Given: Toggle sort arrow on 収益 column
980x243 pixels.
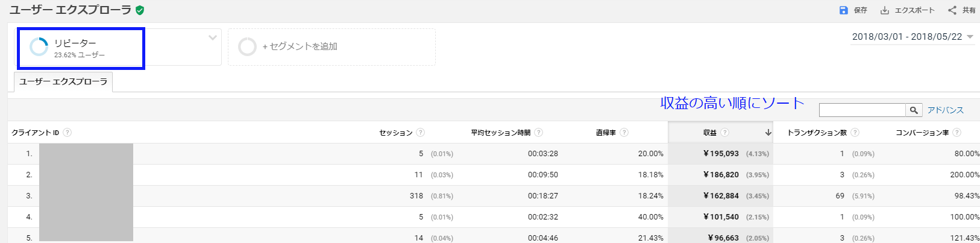Looking at the screenshot, I should point(768,133).
